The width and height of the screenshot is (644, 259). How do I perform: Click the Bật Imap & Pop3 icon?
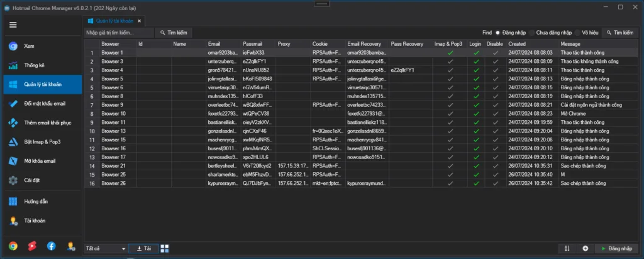pyautogui.click(x=13, y=142)
